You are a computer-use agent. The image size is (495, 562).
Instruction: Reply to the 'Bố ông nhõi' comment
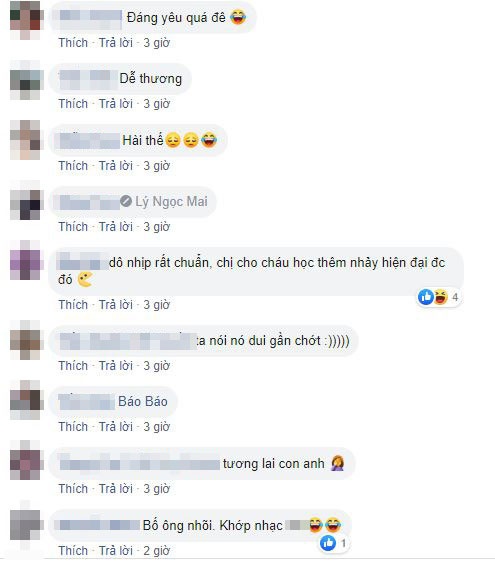(116, 551)
